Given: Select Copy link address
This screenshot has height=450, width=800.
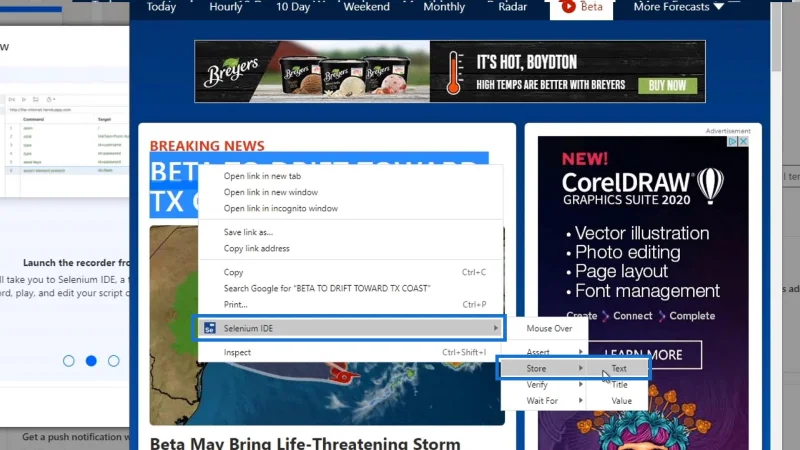Looking at the screenshot, I should click(256, 248).
